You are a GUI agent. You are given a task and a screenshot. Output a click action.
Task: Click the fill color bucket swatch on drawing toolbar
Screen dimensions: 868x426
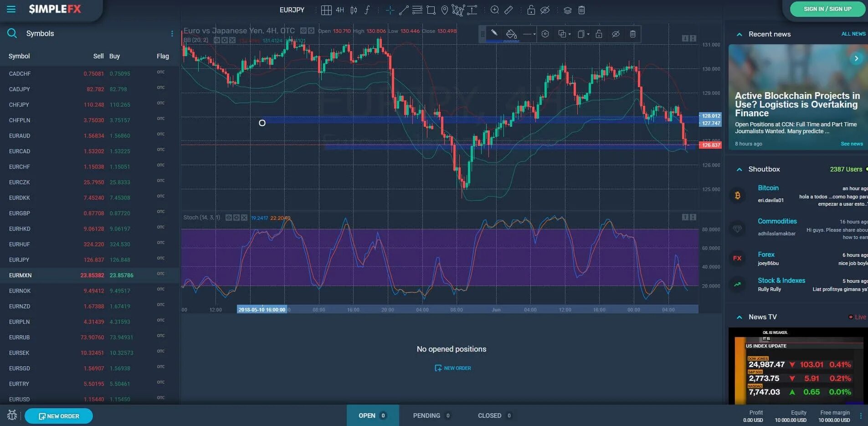point(512,34)
